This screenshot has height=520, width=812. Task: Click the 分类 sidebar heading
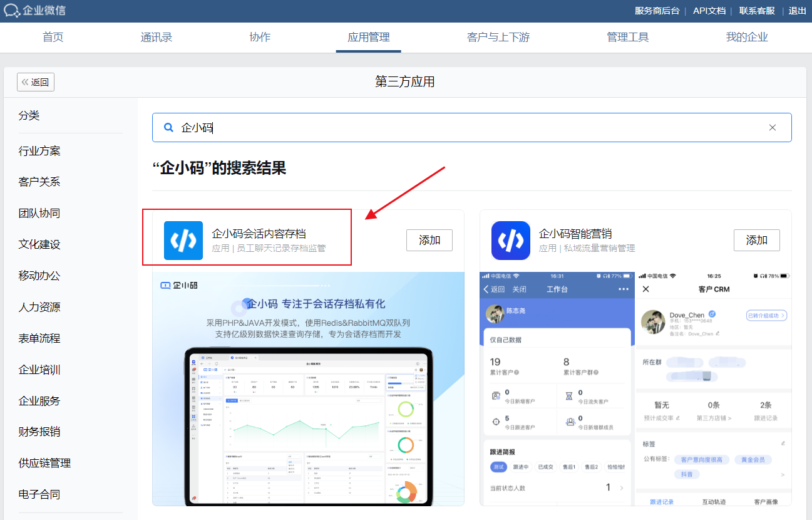[29, 115]
